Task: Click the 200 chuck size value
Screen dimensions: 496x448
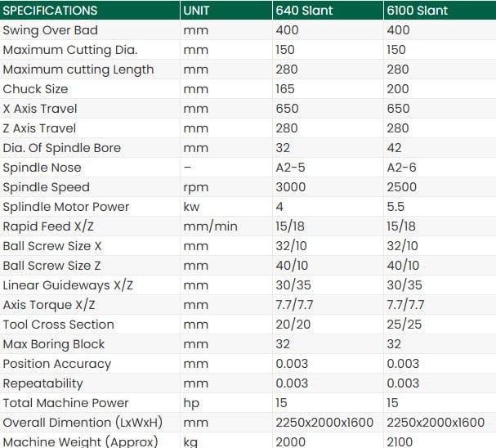Action: (x=398, y=89)
